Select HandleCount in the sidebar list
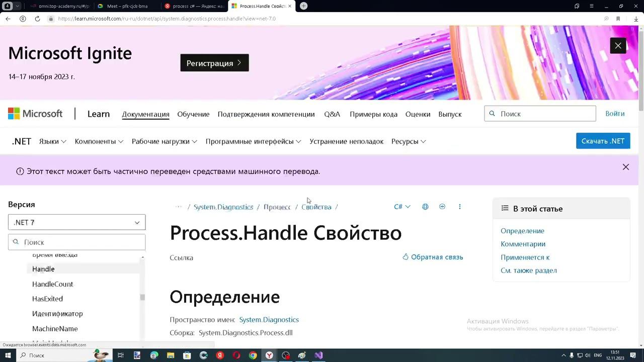644x362 pixels. [52, 284]
